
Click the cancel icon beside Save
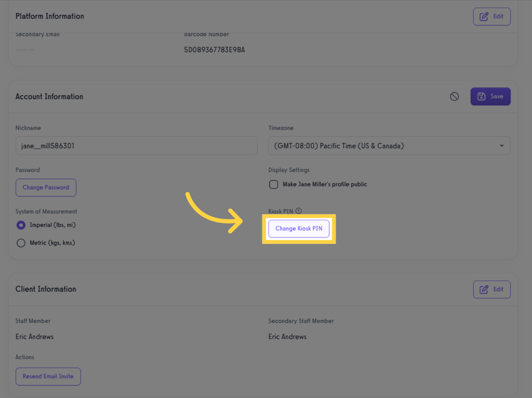pyautogui.click(x=454, y=96)
